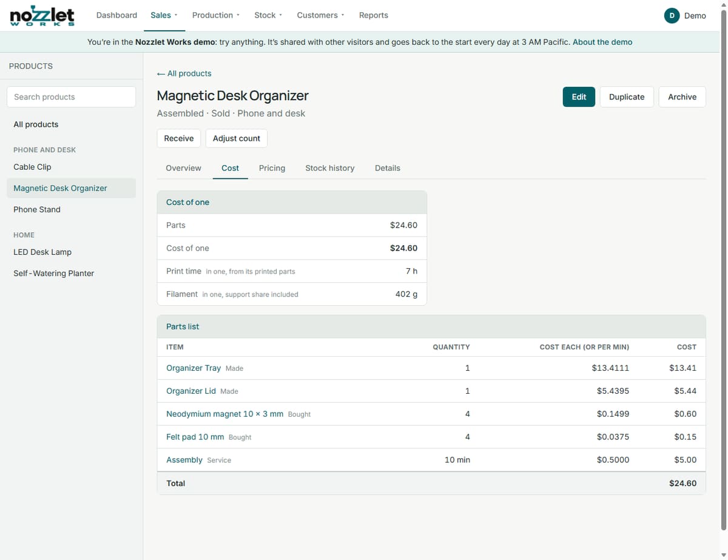The image size is (728, 560).
Task: Click the $5.4395 cost each value
Action: point(613,391)
